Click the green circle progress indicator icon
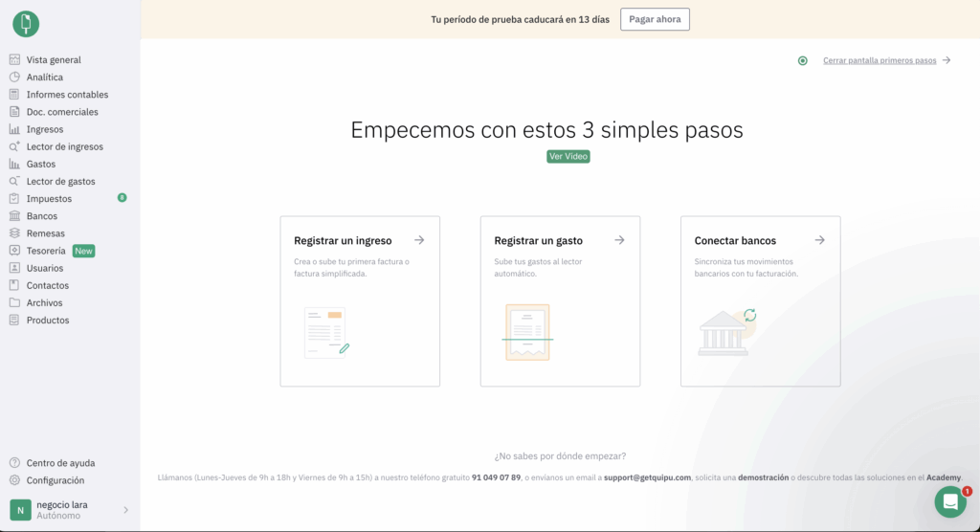Screen dimensions: 980x532 point(803,60)
